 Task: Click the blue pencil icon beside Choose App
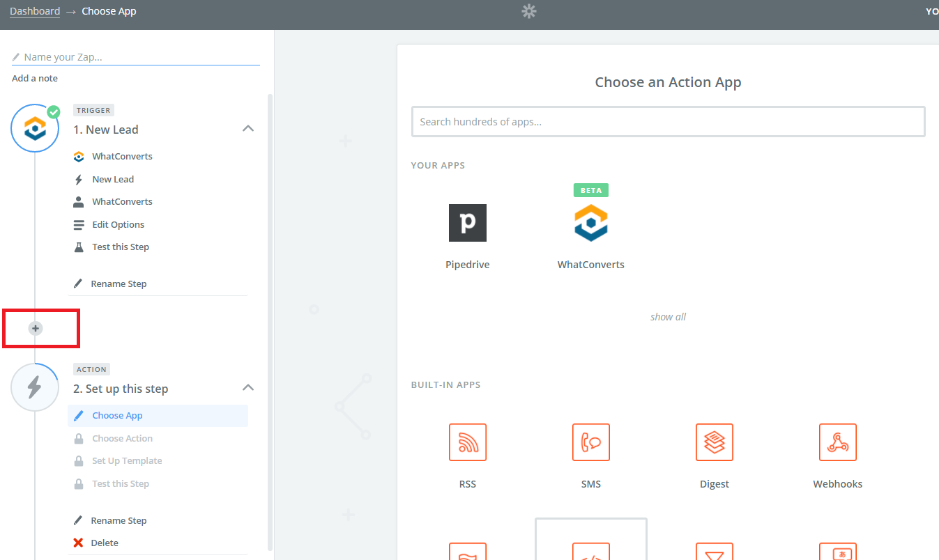[x=79, y=415]
